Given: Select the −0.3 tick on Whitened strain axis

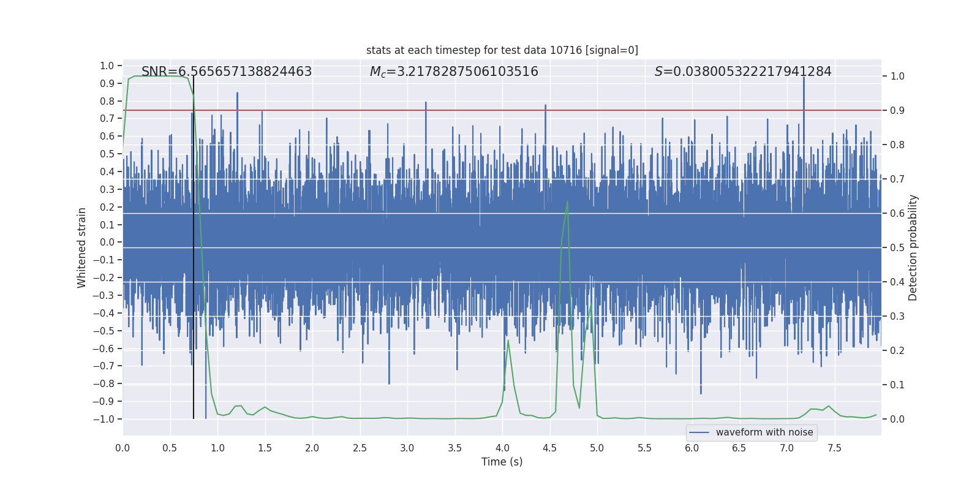Looking at the screenshot, I should click(x=103, y=295).
